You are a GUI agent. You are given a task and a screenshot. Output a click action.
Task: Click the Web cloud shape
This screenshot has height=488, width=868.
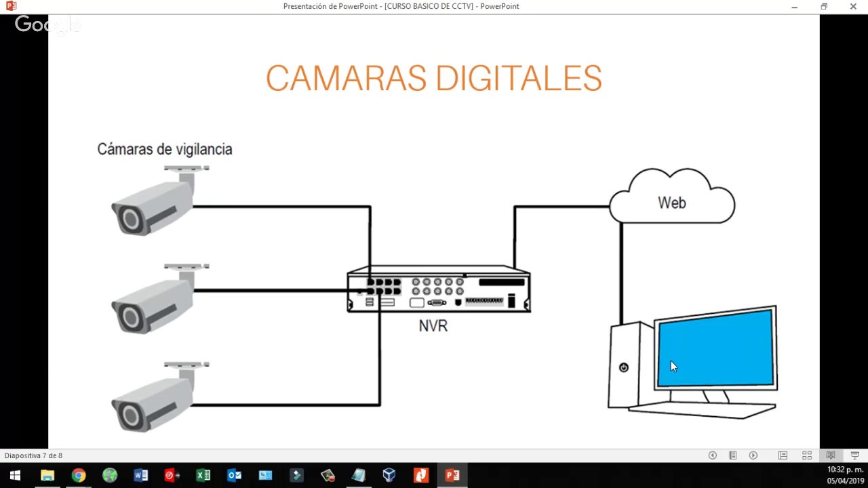coord(671,201)
